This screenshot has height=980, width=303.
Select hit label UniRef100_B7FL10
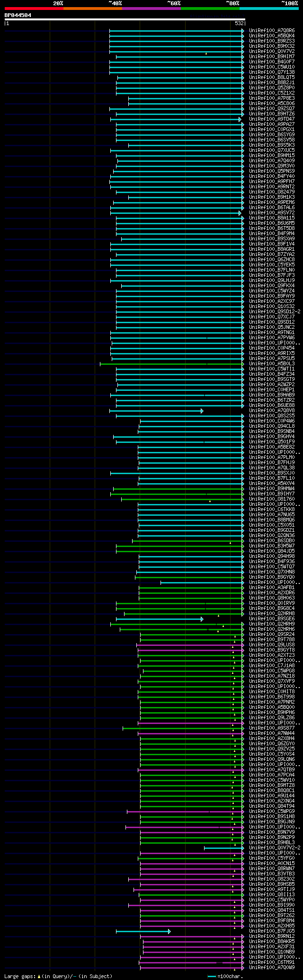click(x=272, y=478)
